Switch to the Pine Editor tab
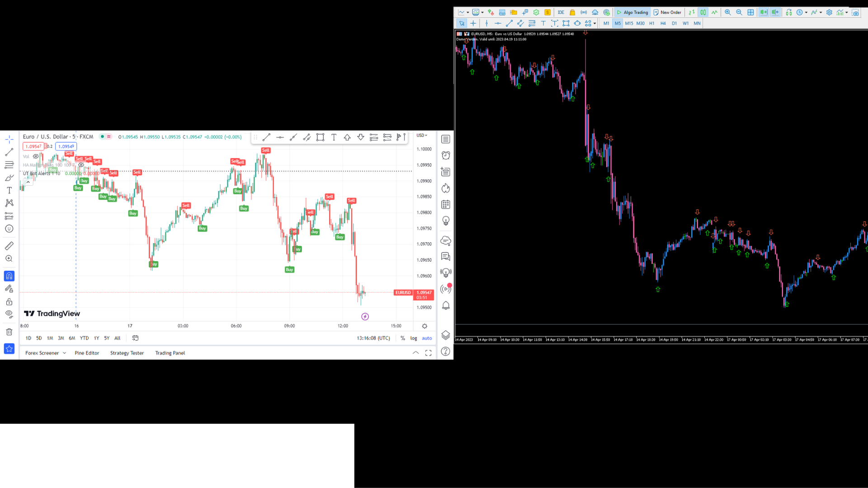 click(x=87, y=353)
